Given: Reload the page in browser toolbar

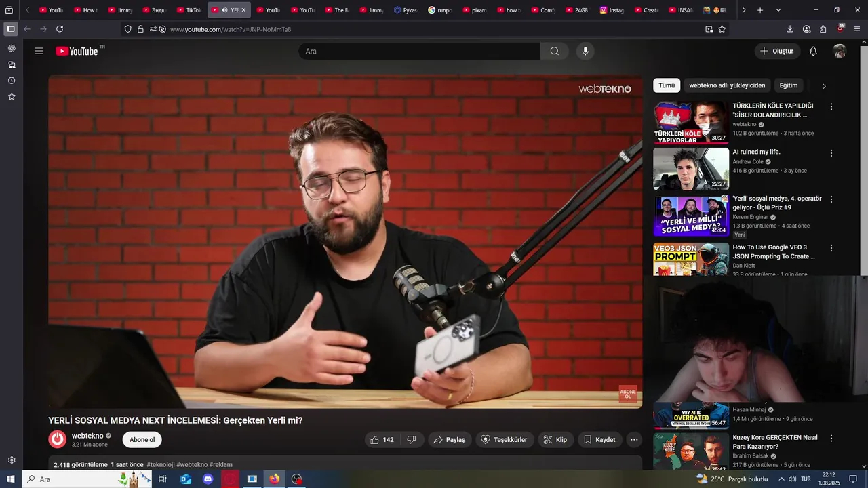Looking at the screenshot, I should pos(60,29).
